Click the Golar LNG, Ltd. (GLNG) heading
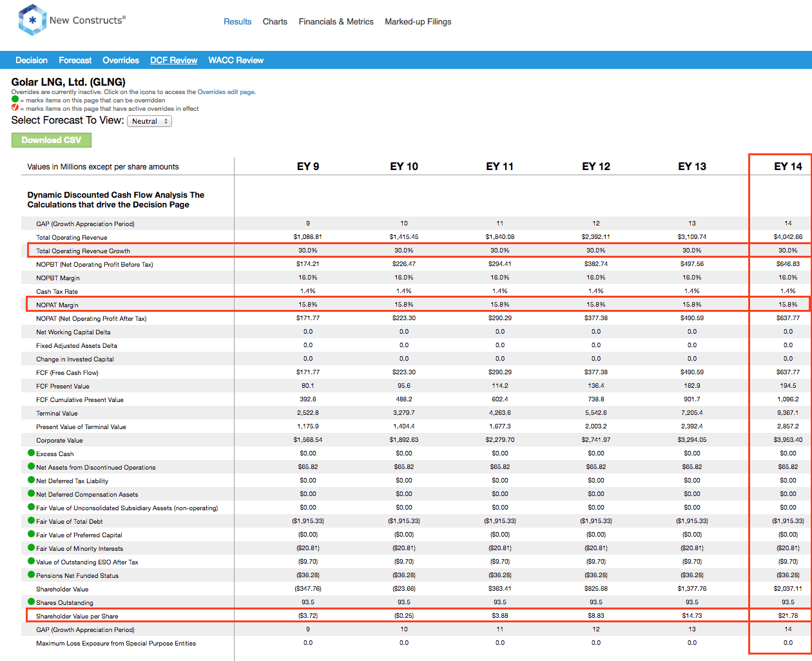The height and width of the screenshot is (661, 812). tap(68, 82)
